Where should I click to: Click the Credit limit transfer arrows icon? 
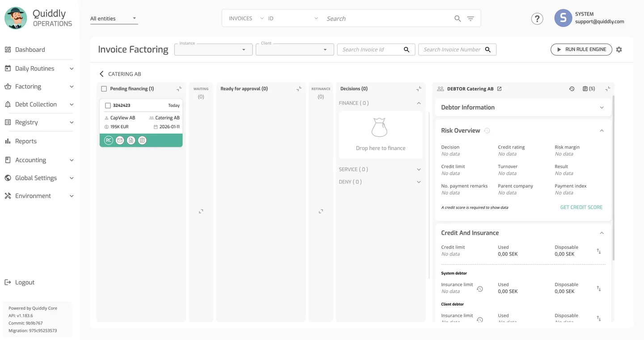(x=599, y=251)
